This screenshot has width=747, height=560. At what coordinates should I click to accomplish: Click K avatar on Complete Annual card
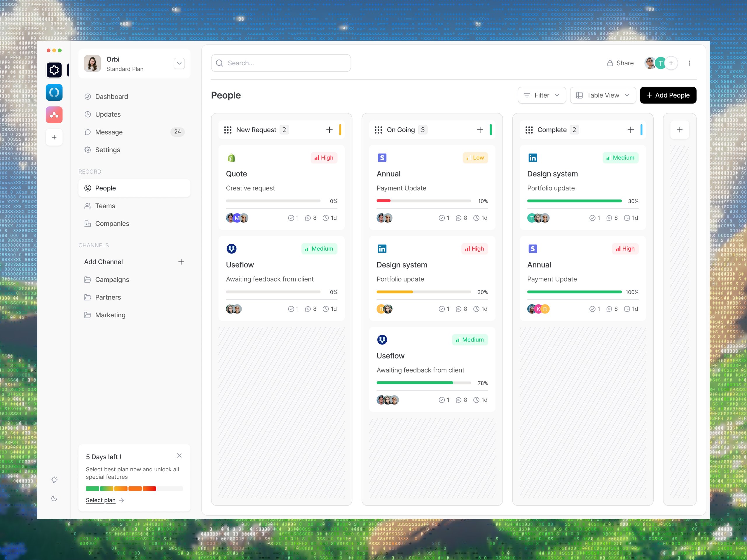pyautogui.click(x=538, y=309)
